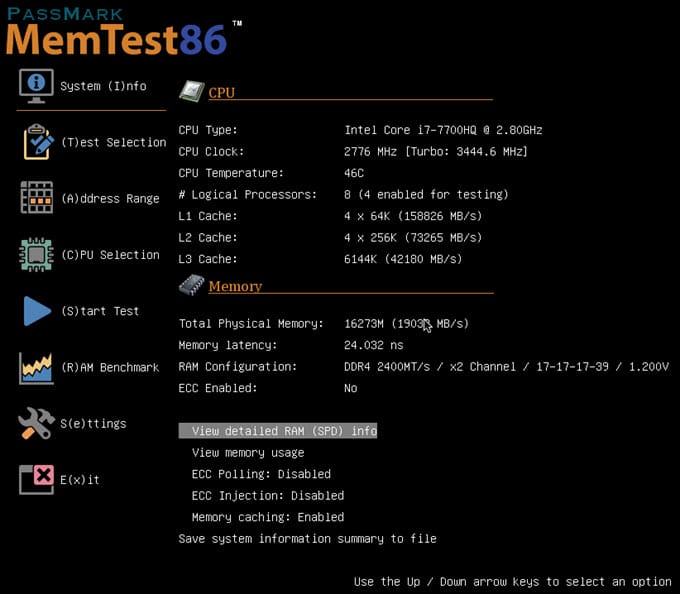
Task: Click CPU type value Intel Core i7-7700HQ
Action: (x=443, y=130)
